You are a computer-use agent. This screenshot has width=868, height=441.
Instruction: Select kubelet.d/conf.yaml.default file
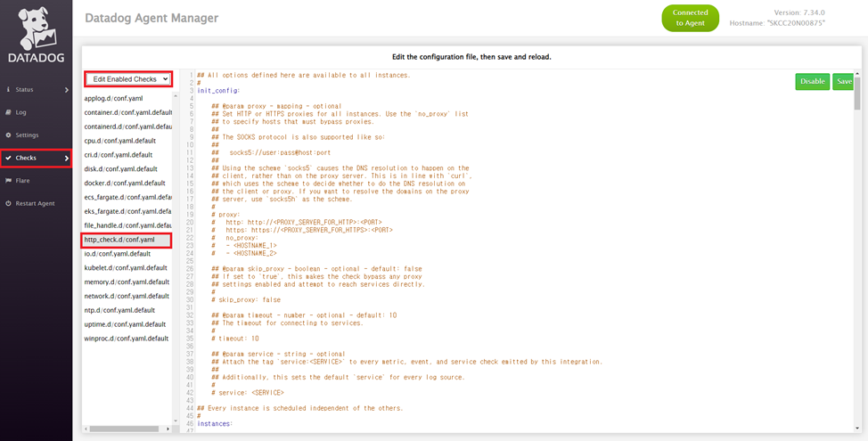coord(127,268)
